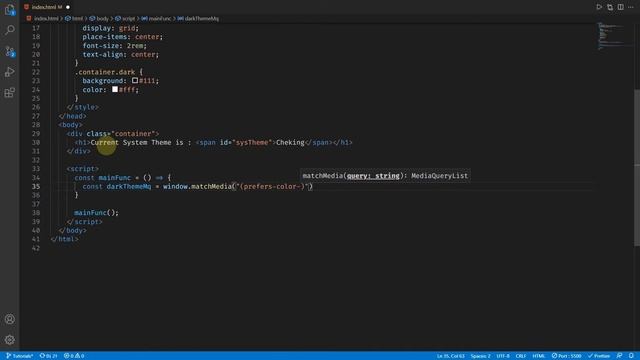Open the Source Control view
The width and height of the screenshot is (640, 360).
point(10,51)
